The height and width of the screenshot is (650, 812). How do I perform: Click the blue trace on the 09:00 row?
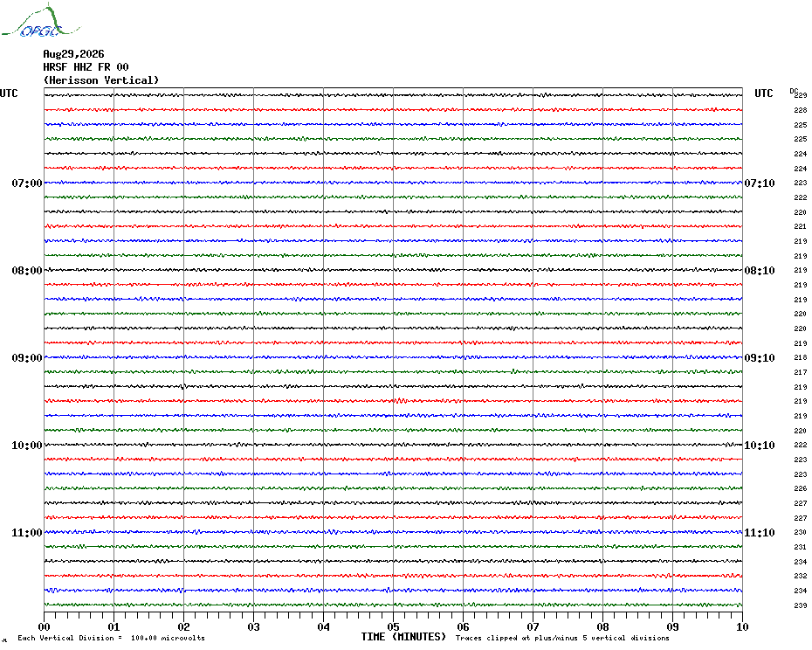pos(394,357)
